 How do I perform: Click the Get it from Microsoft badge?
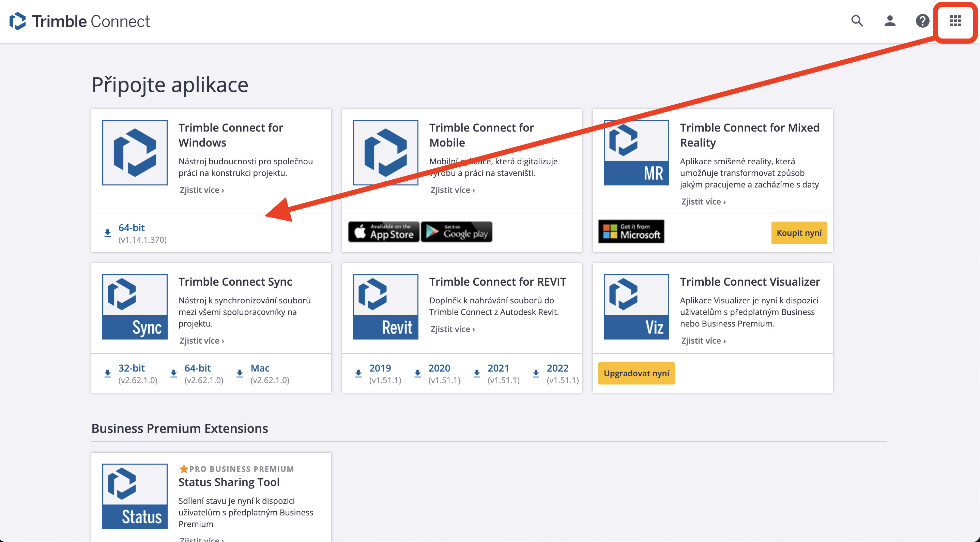(x=631, y=231)
